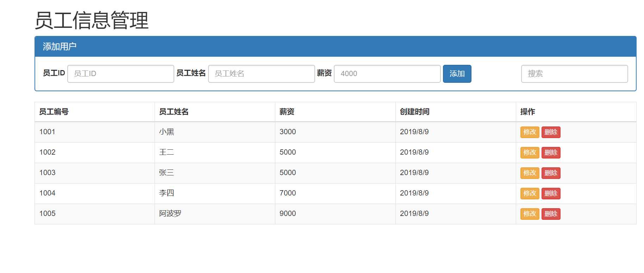The width and height of the screenshot is (644, 273).
Task: Focus the 员工姓名 input field
Action: tap(262, 74)
